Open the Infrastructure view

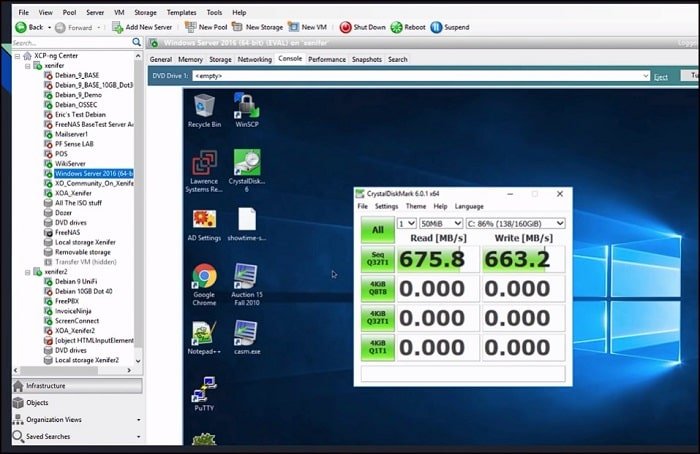pyautogui.click(x=77, y=386)
